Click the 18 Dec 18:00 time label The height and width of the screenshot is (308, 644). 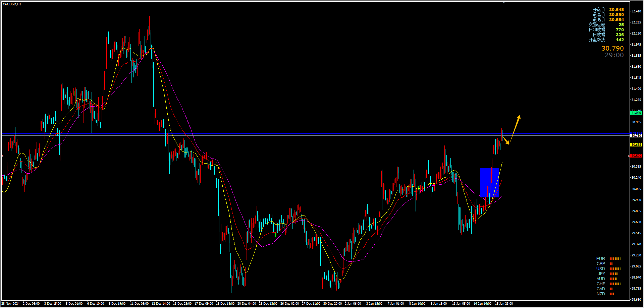[225, 304]
